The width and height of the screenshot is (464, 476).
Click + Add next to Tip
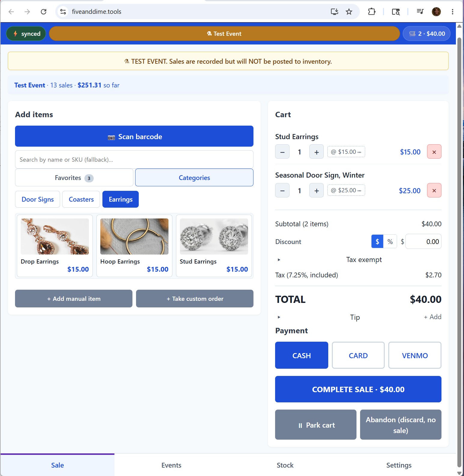pyautogui.click(x=432, y=317)
